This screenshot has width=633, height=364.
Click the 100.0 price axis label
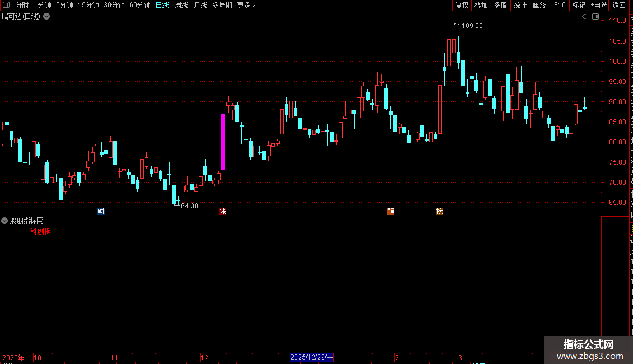tap(617, 62)
